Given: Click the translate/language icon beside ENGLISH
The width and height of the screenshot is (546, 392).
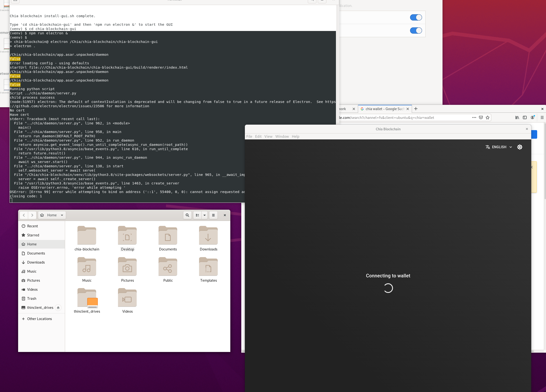Looking at the screenshot, I should click(488, 147).
